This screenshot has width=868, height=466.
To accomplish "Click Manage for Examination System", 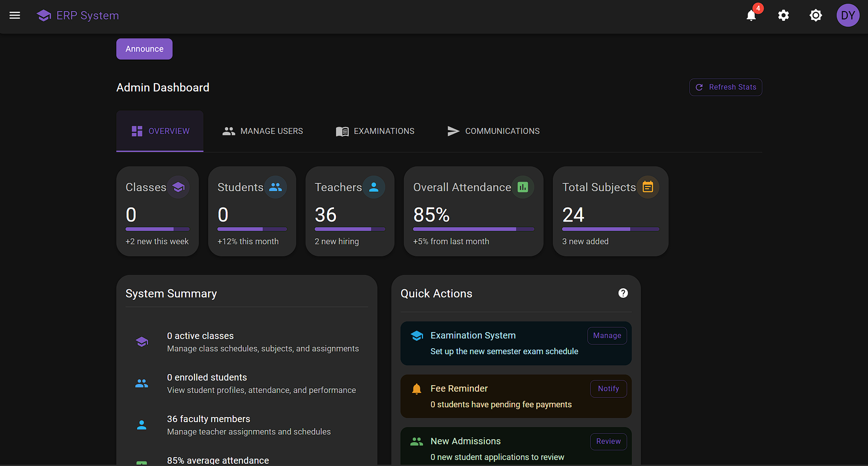I will [607, 336].
